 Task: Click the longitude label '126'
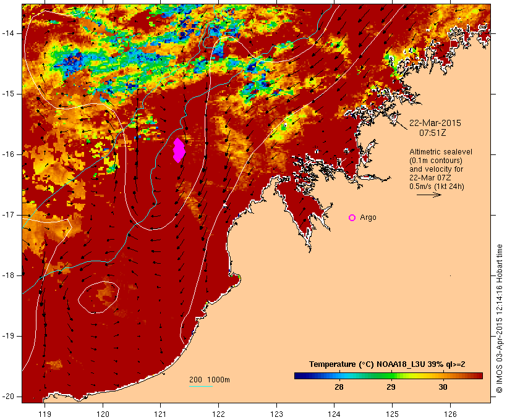450,414
